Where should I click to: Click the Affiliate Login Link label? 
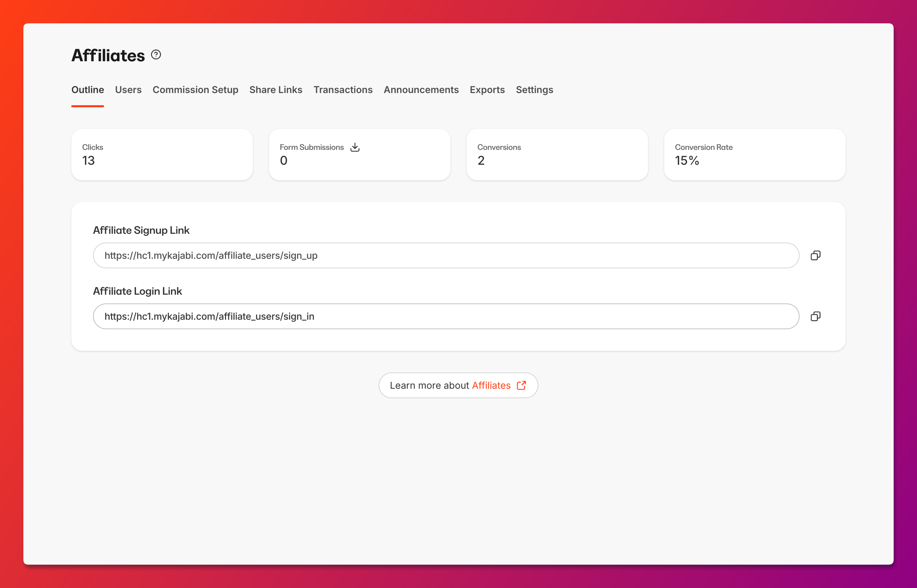click(x=137, y=291)
